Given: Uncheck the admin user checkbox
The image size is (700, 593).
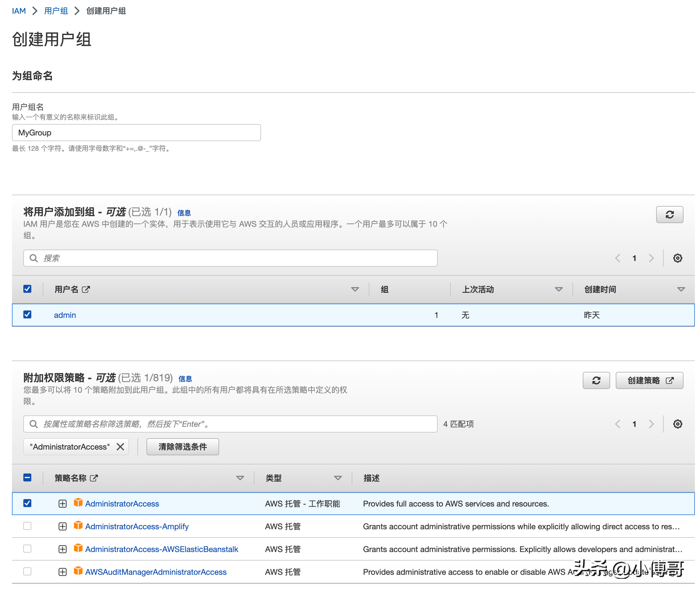Looking at the screenshot, I should [27, 315].
